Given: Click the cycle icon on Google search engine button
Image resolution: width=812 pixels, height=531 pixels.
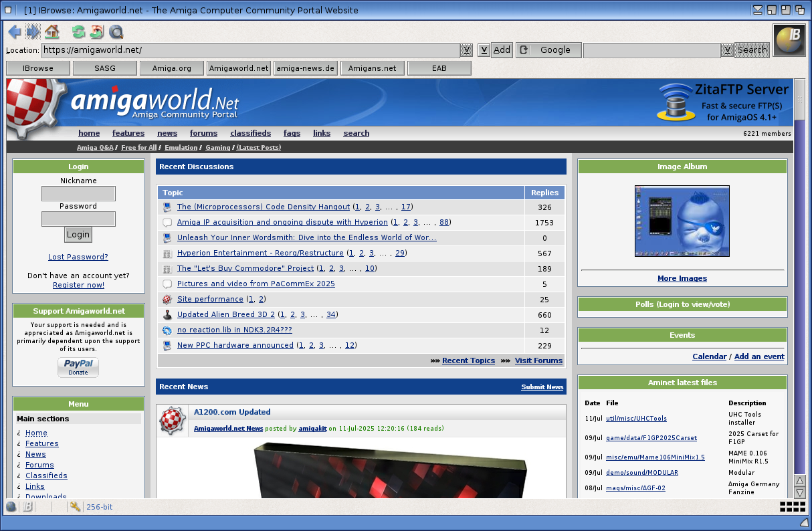Looking at the screenshot, I should [x=524, y=50].
